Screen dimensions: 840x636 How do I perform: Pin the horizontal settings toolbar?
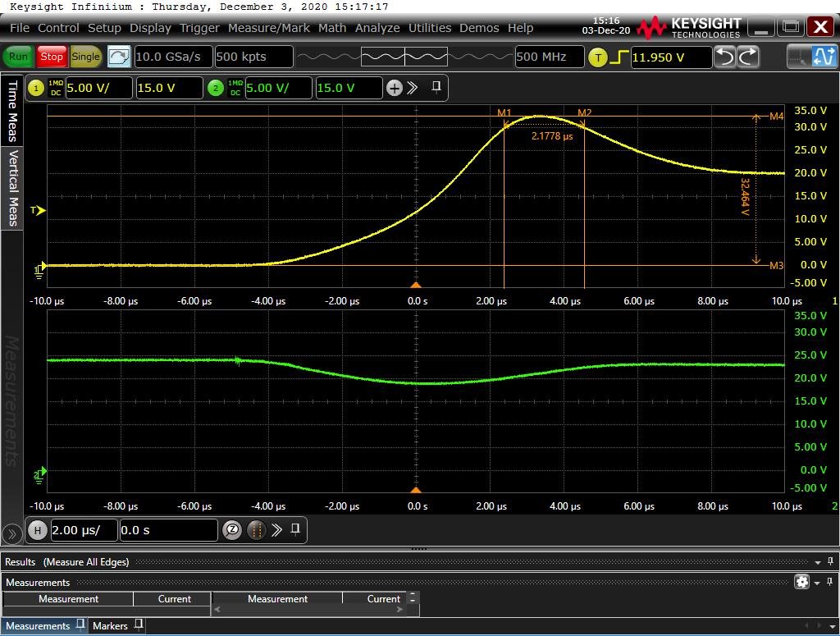(295, 530)
